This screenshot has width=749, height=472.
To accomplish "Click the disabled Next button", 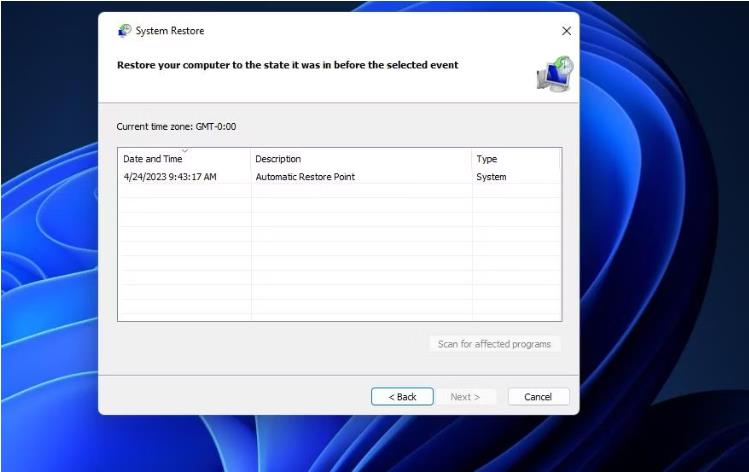I will pyautogui.click(x=465, y=397).
